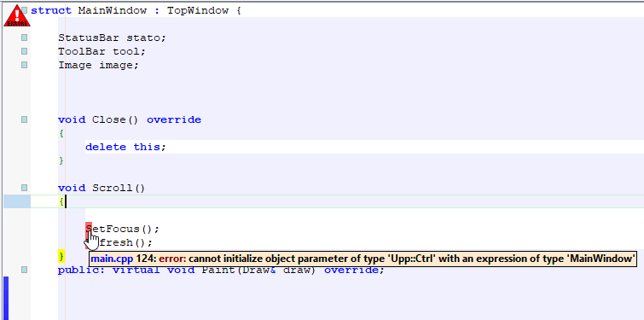Click the TopWindow base class name
This screenshot has width=644, height=320.
click(198, 10)
